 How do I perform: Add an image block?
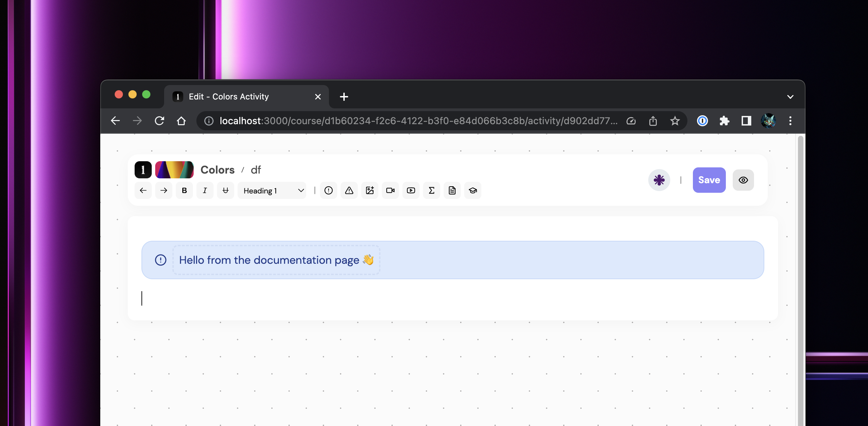point(369,190)
